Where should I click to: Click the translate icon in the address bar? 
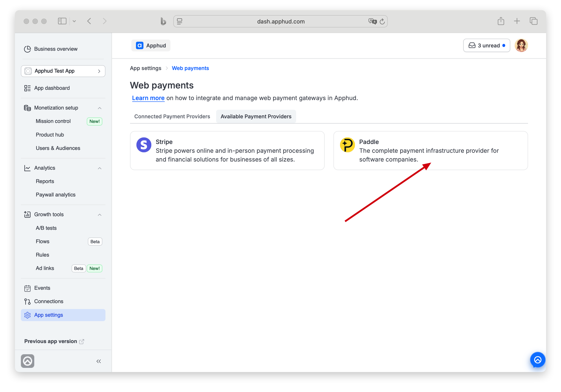[372, 21]
